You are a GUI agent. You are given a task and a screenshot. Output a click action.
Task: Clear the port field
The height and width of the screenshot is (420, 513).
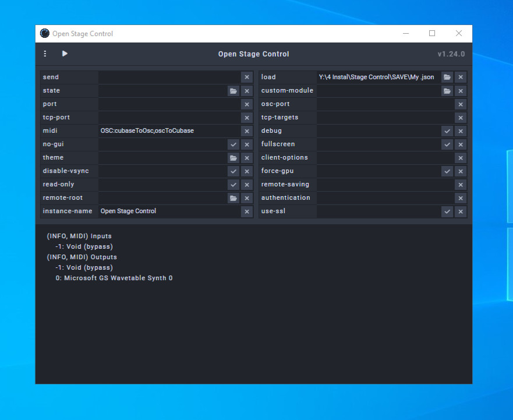[247, 104]
